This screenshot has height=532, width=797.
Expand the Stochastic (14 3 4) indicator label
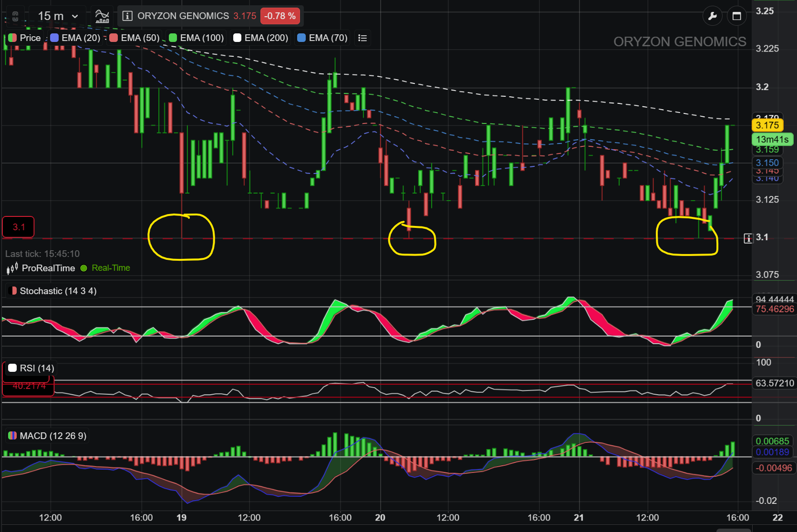pyautogui.click(x=53, y=291)
